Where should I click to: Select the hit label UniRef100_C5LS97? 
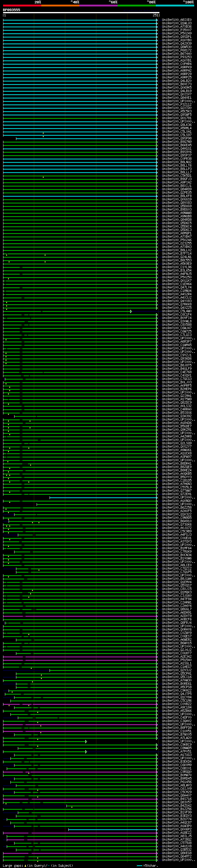pos(177,135)
